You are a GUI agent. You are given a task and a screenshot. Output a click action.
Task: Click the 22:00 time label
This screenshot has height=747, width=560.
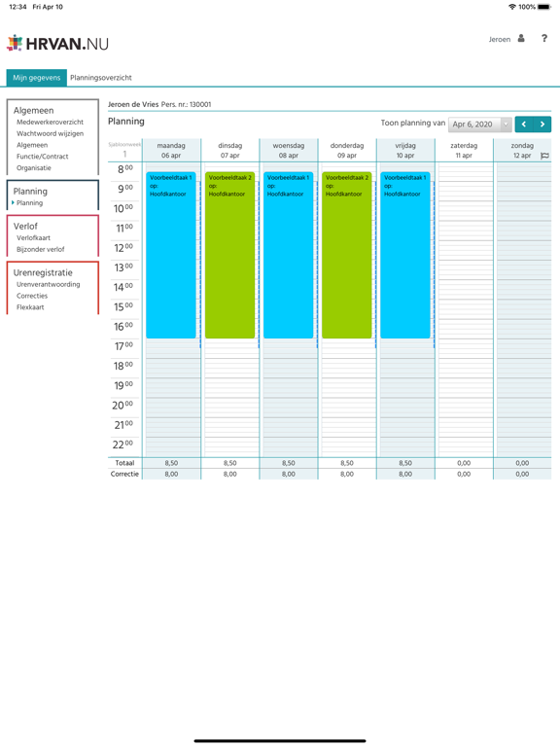122,445
